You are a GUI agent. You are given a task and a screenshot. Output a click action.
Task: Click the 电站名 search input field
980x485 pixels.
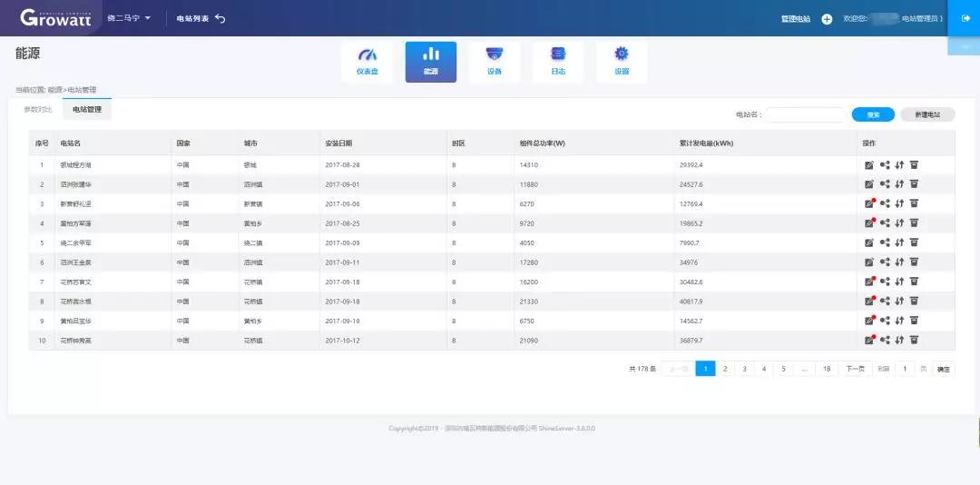(x=805, y=114)
